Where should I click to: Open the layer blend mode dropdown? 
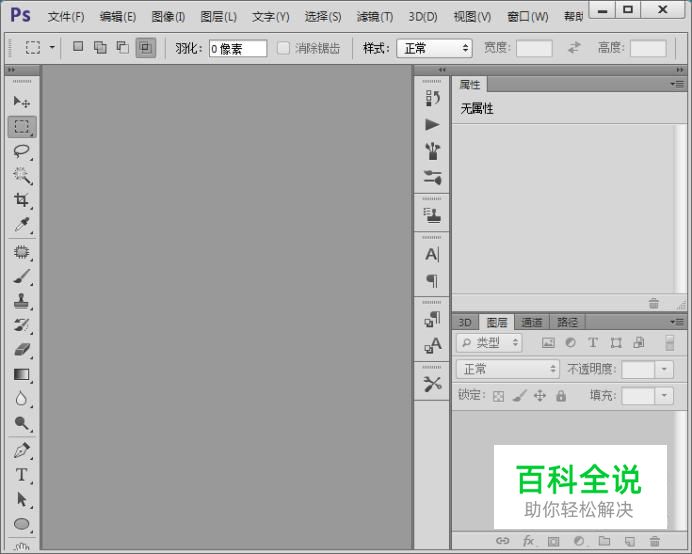(x=508, y=369)
